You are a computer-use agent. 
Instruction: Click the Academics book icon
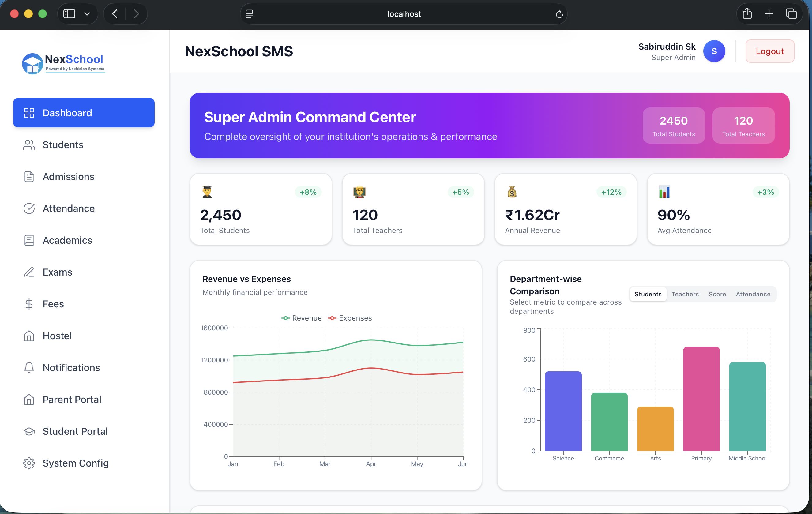[x=29, y=240]
